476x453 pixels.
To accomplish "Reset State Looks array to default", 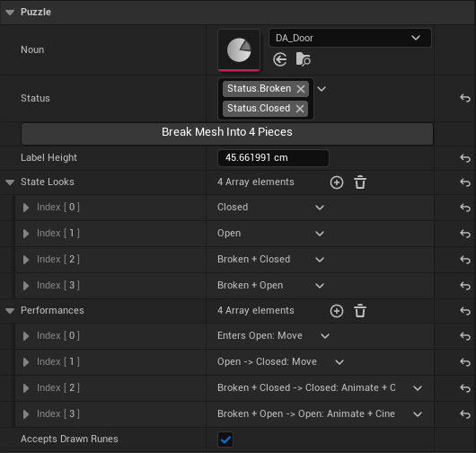I will (x=465, y=182).
